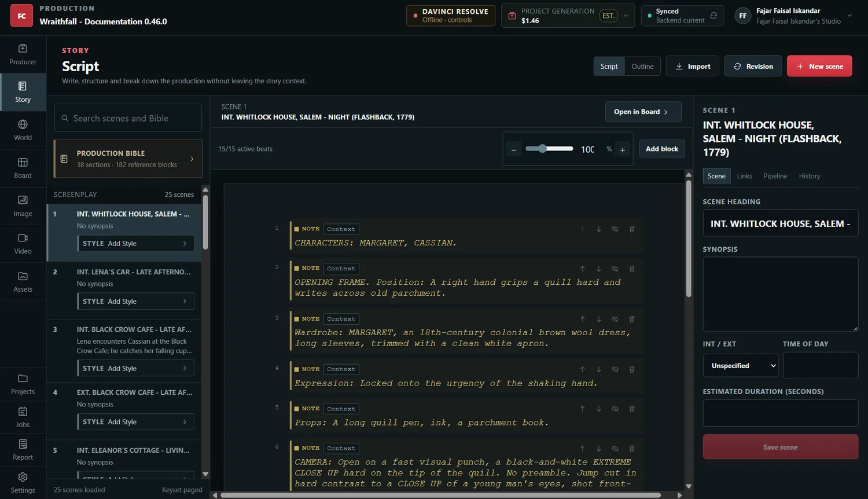Open the Projects sidebar section
This screenshot has width=868, height=499.
tap(23, 384)
